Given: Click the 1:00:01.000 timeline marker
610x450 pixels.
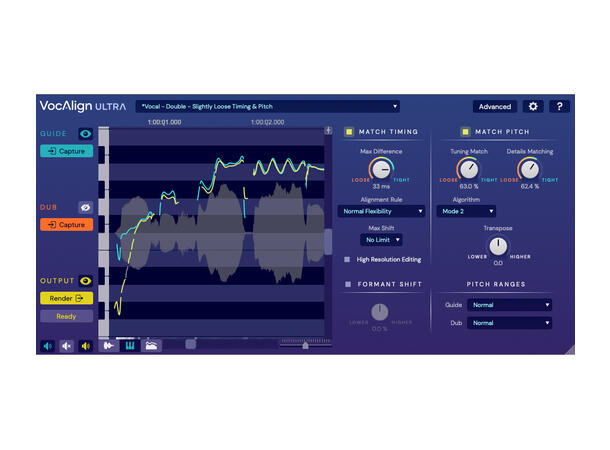Looking at the screenshot, I should click(164, 122).
